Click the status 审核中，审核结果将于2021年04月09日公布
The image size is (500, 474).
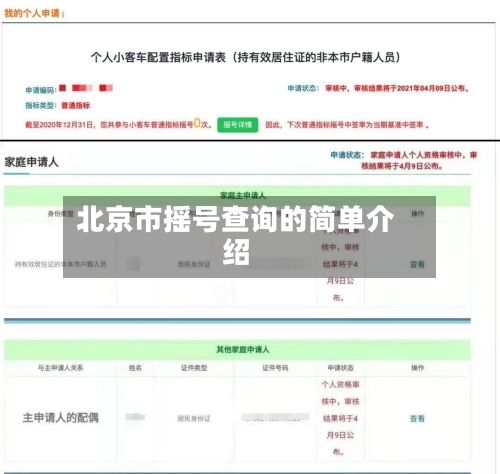[x=397, y=88]
